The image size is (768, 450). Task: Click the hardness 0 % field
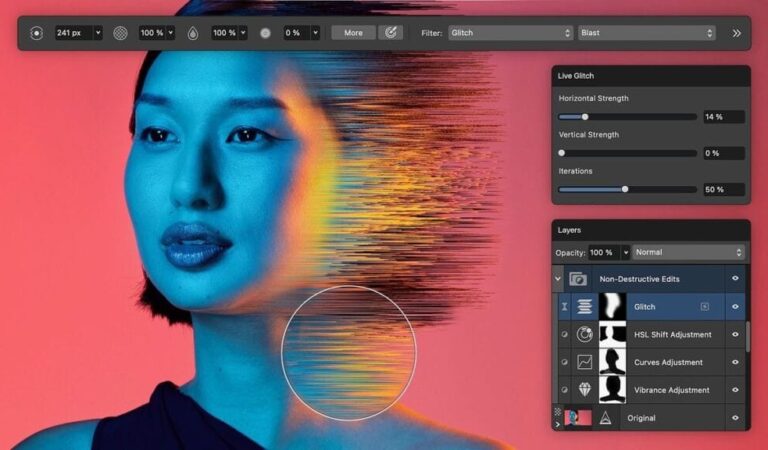pos(297,33)
